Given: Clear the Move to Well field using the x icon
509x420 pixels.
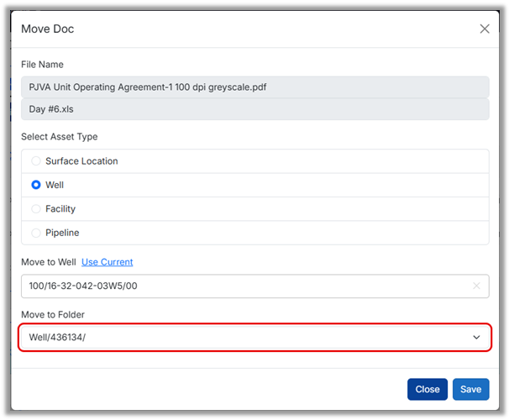Looking at the screenshot, I should click(476, 286).
